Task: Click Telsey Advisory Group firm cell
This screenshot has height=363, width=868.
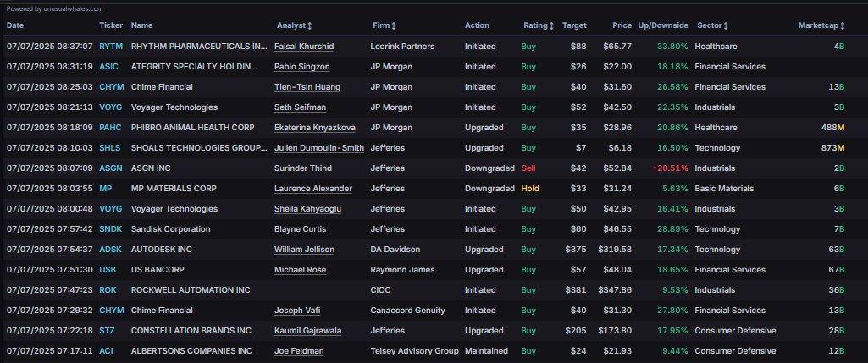Action: tap(415, 351)
